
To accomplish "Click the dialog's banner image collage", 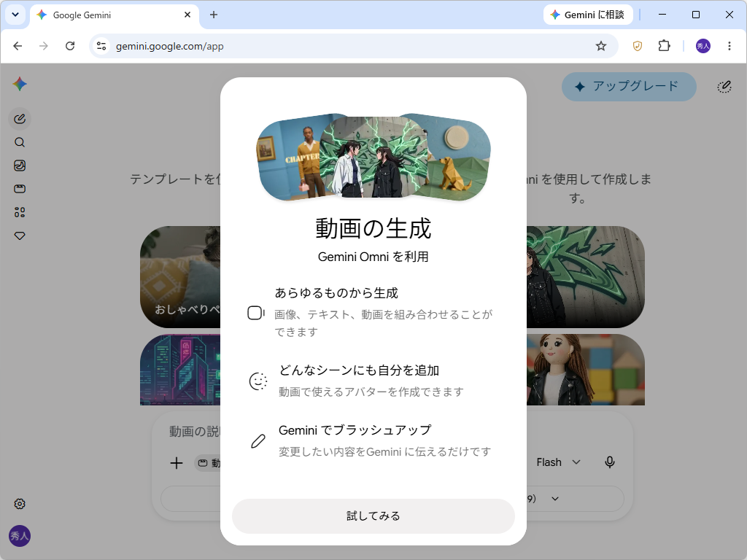I will [x=373, y=157].
